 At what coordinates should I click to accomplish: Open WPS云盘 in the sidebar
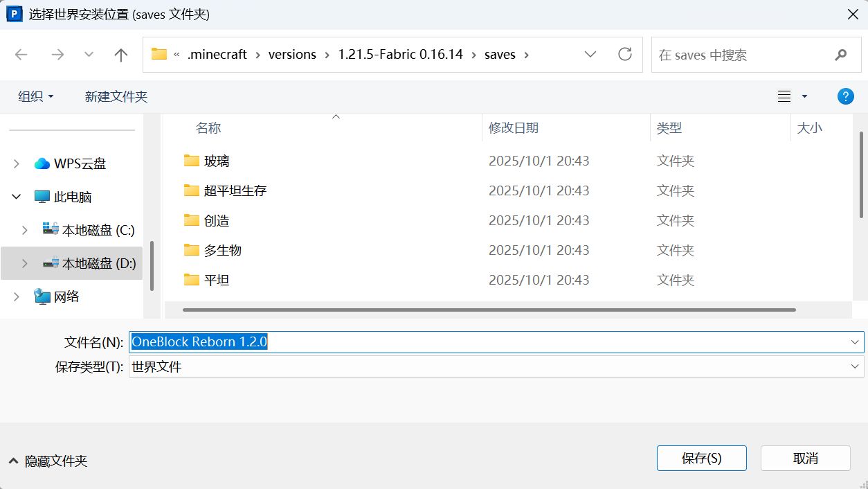click(x=80, y=164)
